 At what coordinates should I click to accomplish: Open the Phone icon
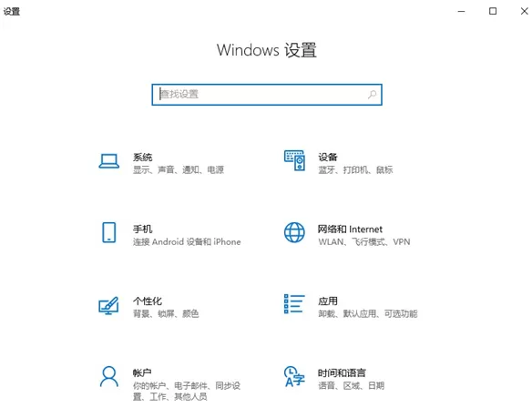click(109, 232)
